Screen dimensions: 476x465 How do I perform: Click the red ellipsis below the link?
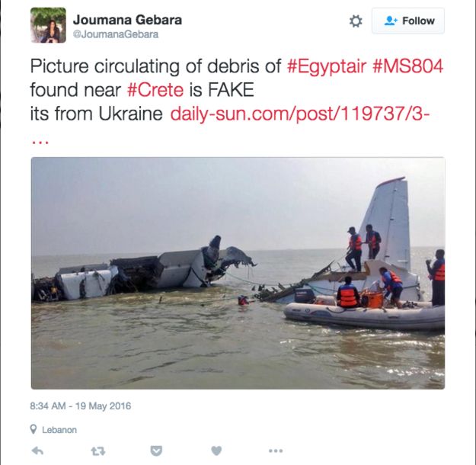[x=40, y=142]
